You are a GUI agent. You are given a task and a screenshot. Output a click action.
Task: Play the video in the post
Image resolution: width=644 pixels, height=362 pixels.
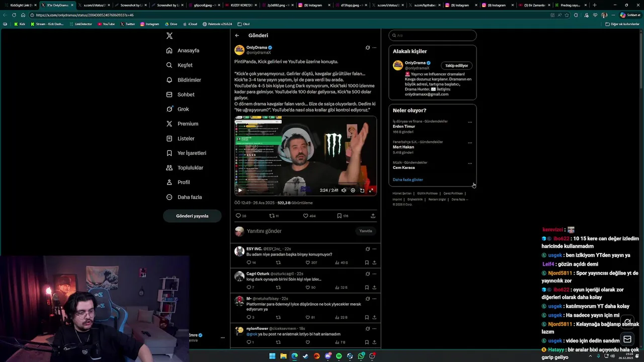240,190
